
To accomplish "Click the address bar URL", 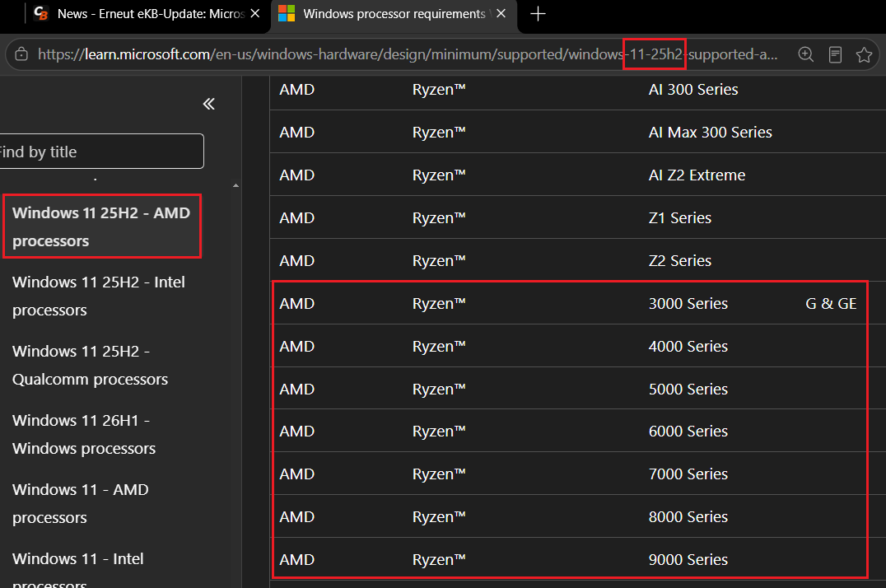I will click(x=408, y=54).
